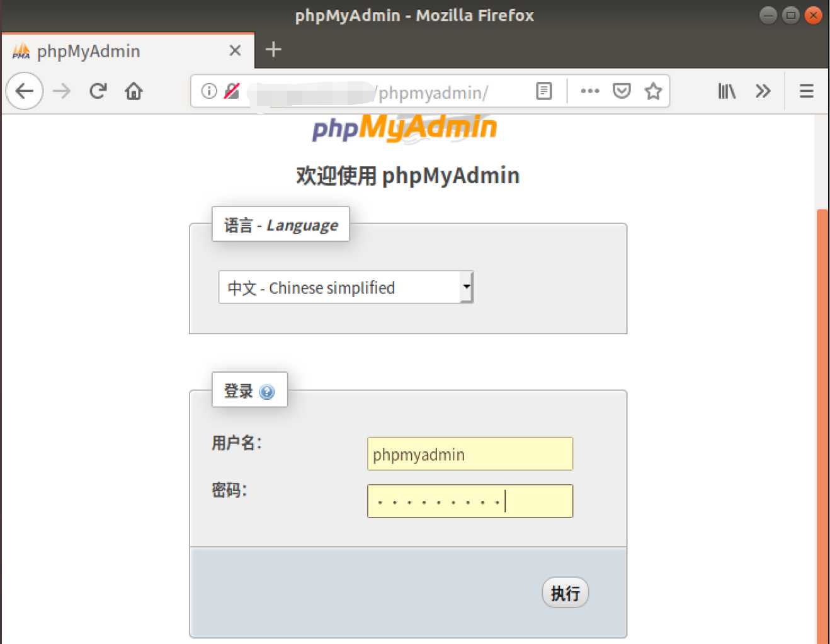830x644 pixels.
Task: Click the page vertical scrollbar
Action: (x=822, y=426)
